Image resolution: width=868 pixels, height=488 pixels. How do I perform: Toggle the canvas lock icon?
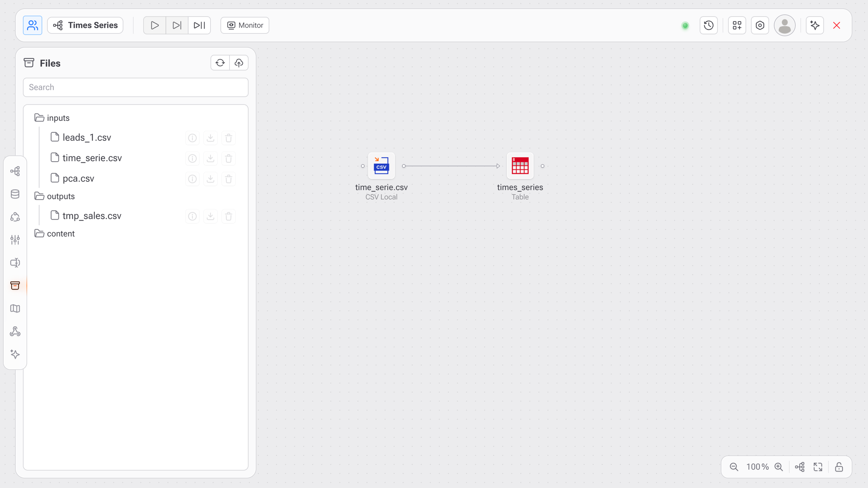coord(839,467)
